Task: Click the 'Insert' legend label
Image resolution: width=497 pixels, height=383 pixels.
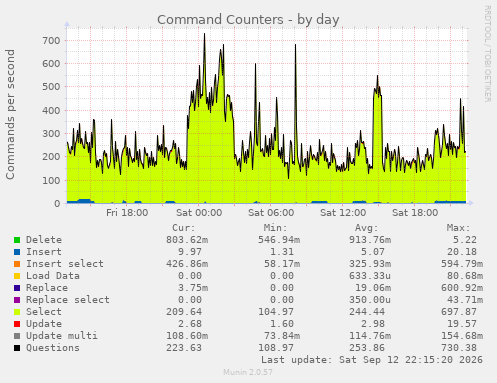Action: (44, 252)
